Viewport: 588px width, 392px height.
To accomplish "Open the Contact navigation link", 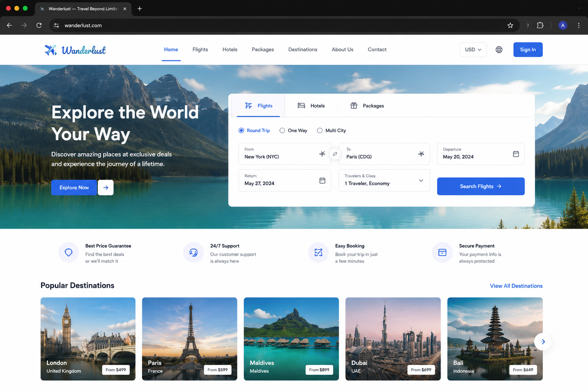I will click(x=377, y=49).
